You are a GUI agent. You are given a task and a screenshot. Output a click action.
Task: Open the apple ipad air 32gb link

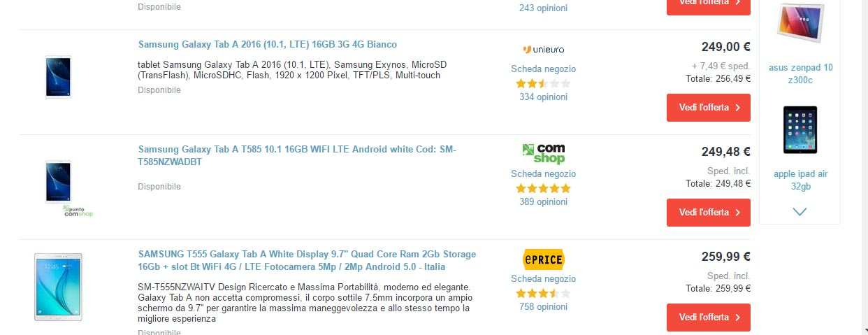point(800,180)
